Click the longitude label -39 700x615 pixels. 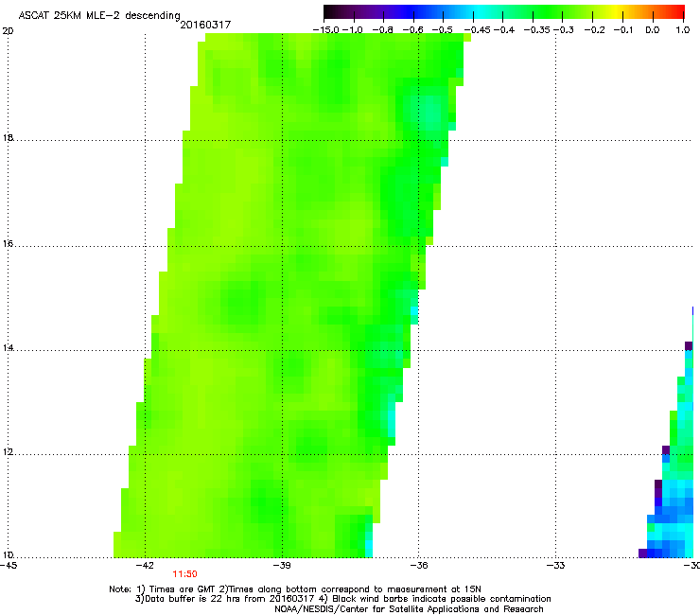point(282,566)
